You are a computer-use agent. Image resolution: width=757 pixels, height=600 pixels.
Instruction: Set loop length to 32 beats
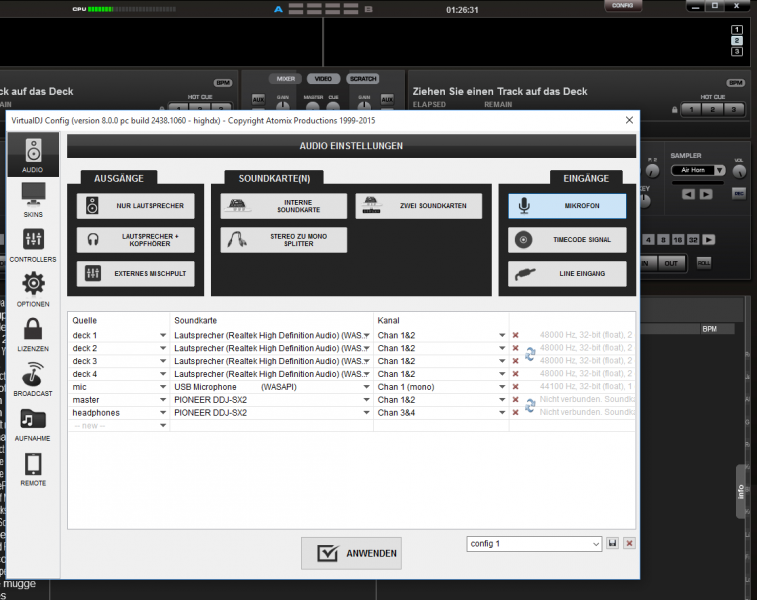pos(693,240)
